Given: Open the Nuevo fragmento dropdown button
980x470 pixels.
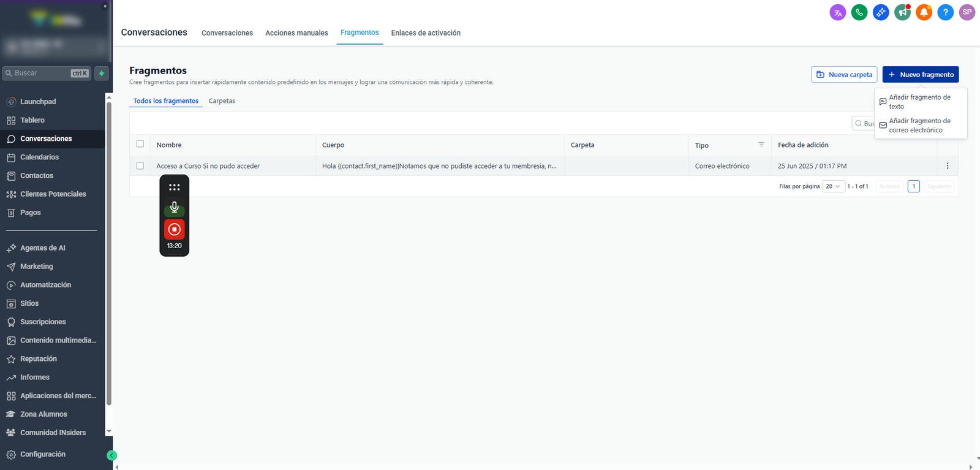Looking at the screenshot, I should (x=921, y=74).
